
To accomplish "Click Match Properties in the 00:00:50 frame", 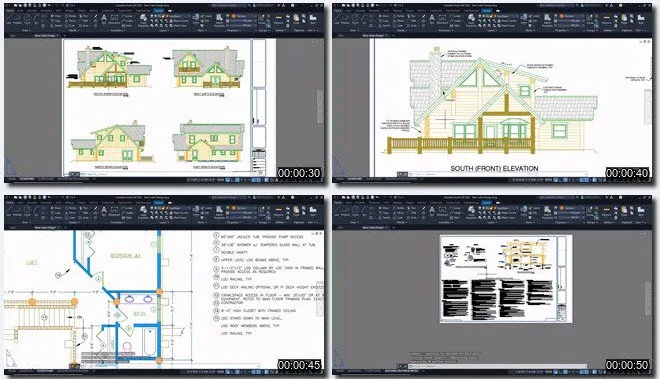I will 548,211.
